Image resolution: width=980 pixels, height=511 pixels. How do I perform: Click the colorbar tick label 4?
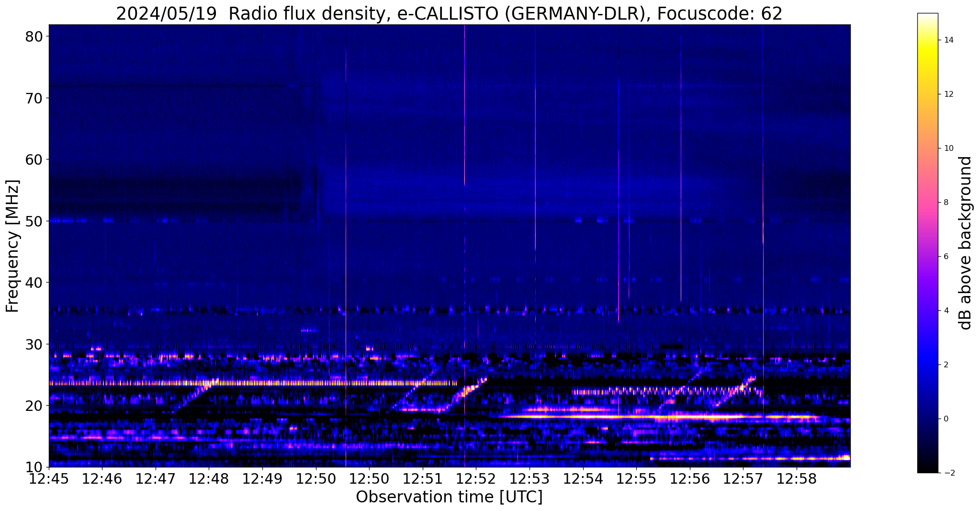point(946,310)
